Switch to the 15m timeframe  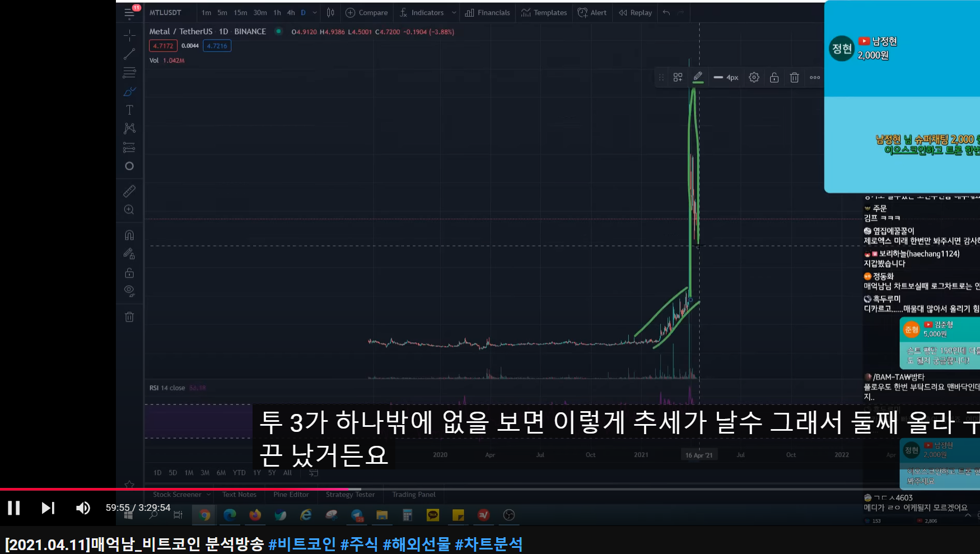pyautogui.click(x=240, y=12)
